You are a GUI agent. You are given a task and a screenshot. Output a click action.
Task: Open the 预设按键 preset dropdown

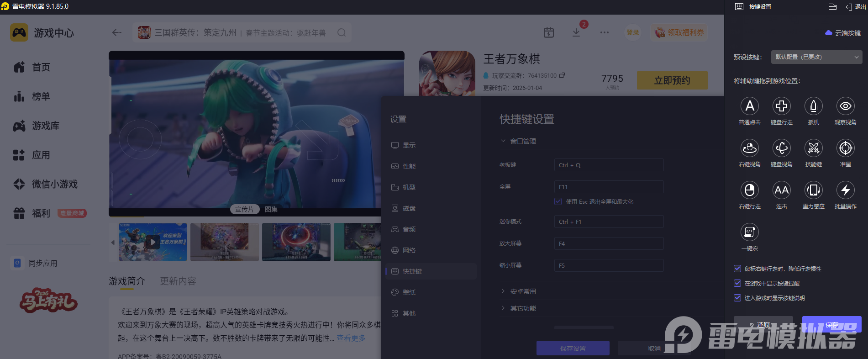click(816, 57)
